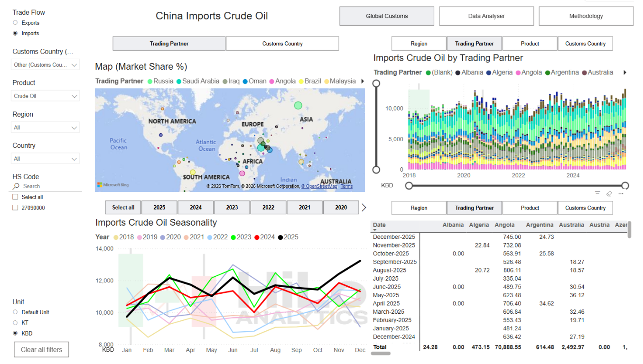The height and width of the screenshot is (364, 643).
Task: Click the Date column sort arrow
Action: (375, 230)
